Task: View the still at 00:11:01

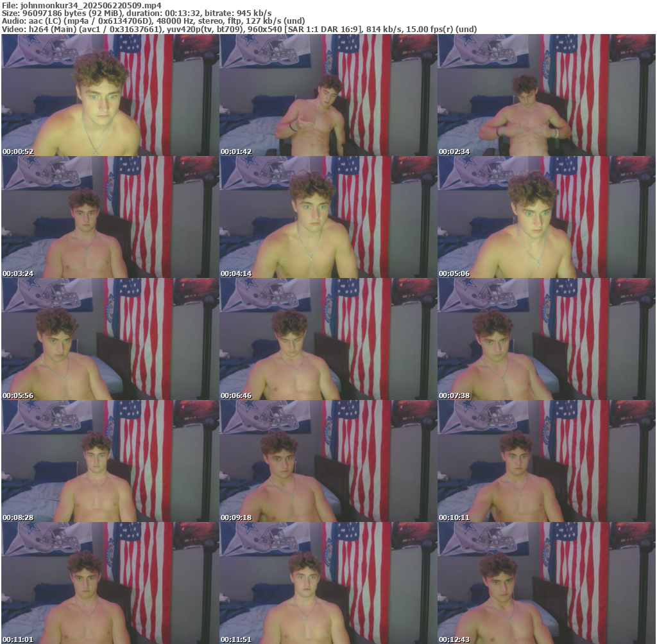Action: (110, 583)
